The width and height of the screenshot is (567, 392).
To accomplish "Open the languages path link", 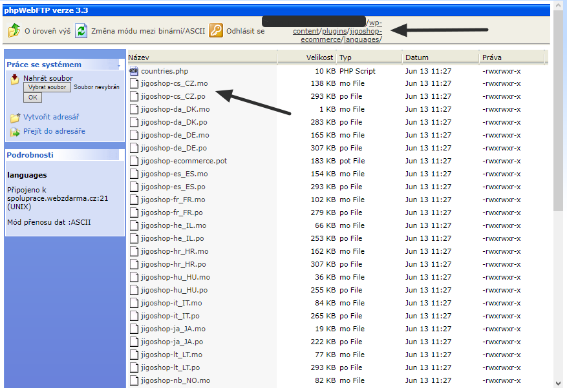I will [361, 39].
